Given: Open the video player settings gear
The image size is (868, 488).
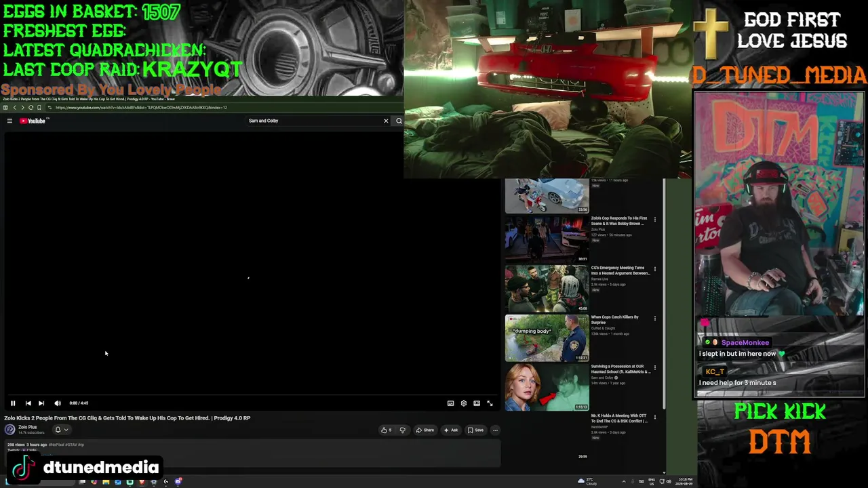Looking at the screenshot, I should (464, 403).
